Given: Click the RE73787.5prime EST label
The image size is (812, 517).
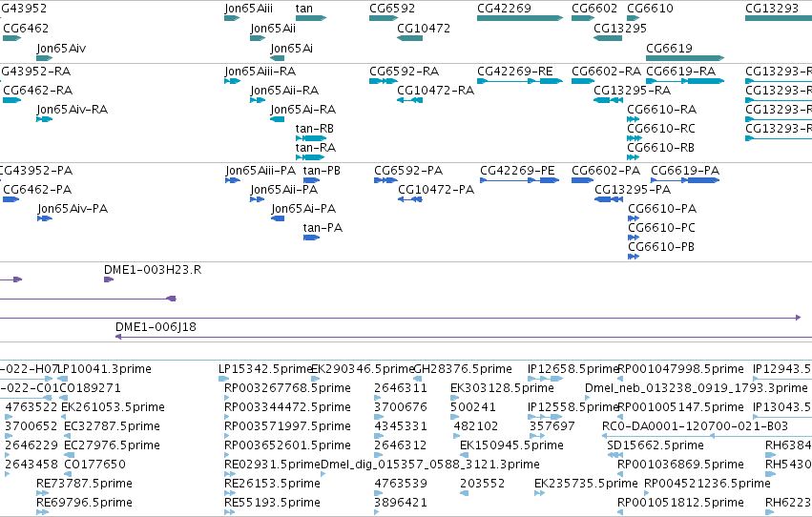Looking at the screenshot, I should click(x=84, y=484).
